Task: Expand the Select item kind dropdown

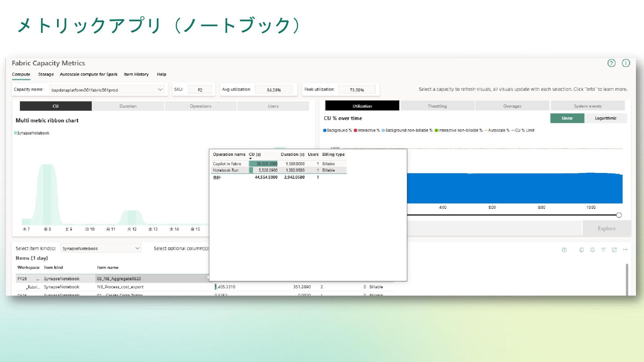Action: (101, 248)
